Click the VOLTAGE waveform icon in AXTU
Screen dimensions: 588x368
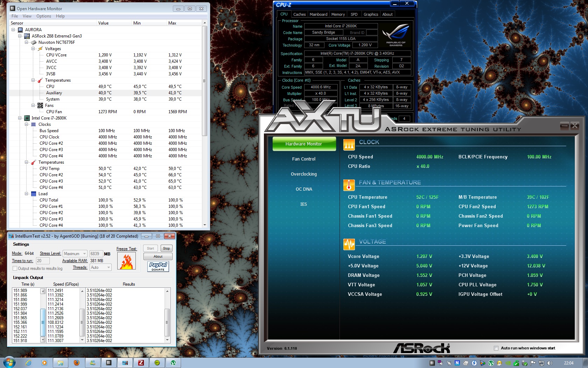349,244
